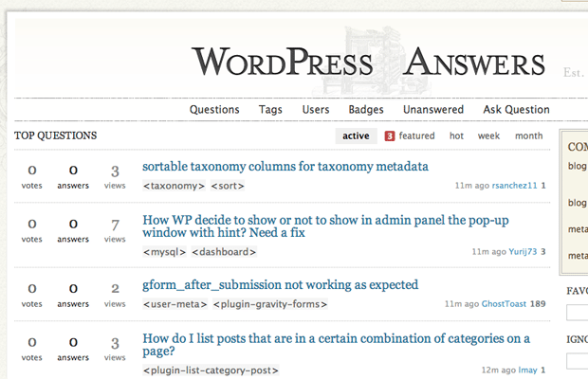
Task: Select the dashboard tag
Action: pos(224,252)
